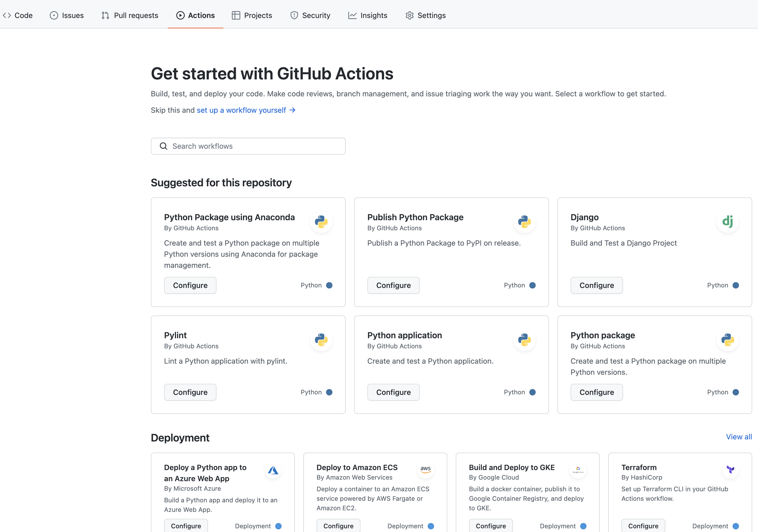Click magnifier icon in search workflows box
Image resolution: width=758 pixels, height=532 pixels.
[163, 146]
